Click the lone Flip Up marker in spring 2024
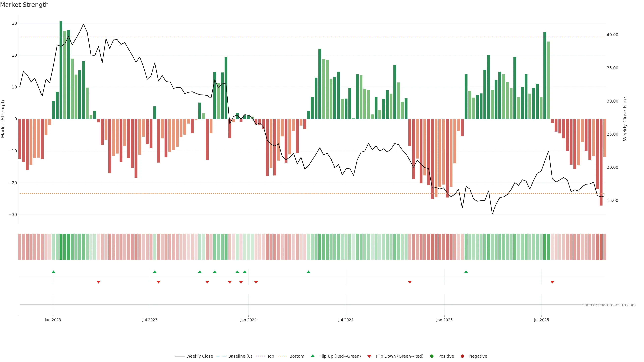 pyautogui.click(x=308, y=272)
